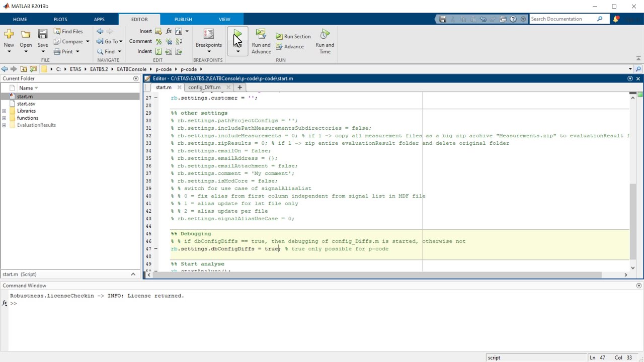Click the Breakpoints icon
Screen dimensions: 644x362
pyautogui.click(x=209, y=34)
